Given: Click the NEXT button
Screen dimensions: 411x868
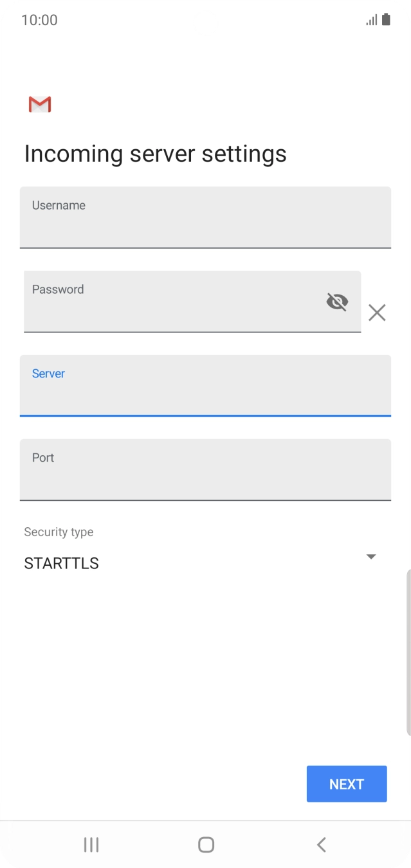Looking at the screenshot, I should coord(347,784).
